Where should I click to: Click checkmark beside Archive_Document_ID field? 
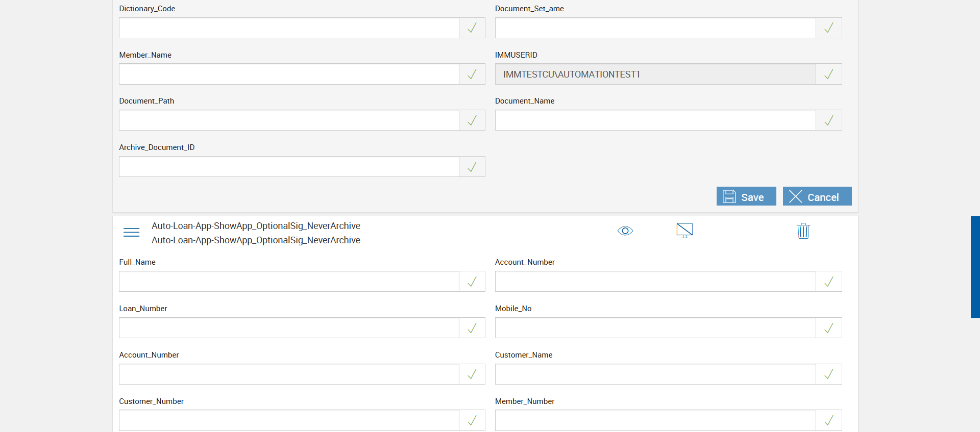[472, 167]
